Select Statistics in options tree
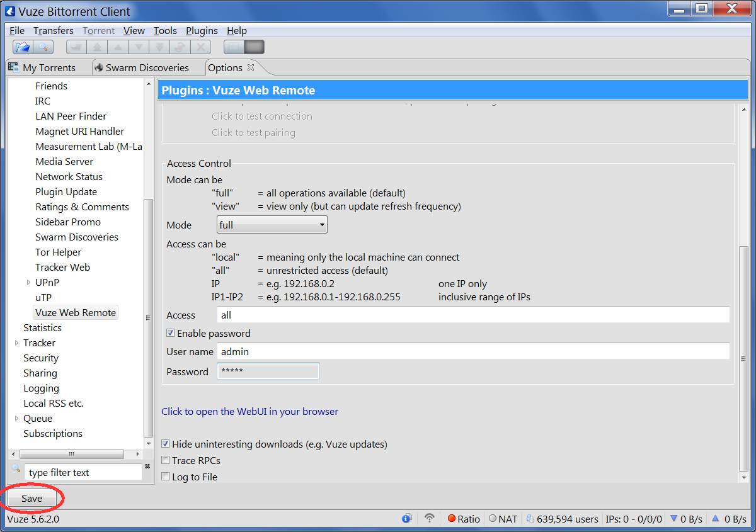This screenshot has width=756, height=532. tap(42, 327)
